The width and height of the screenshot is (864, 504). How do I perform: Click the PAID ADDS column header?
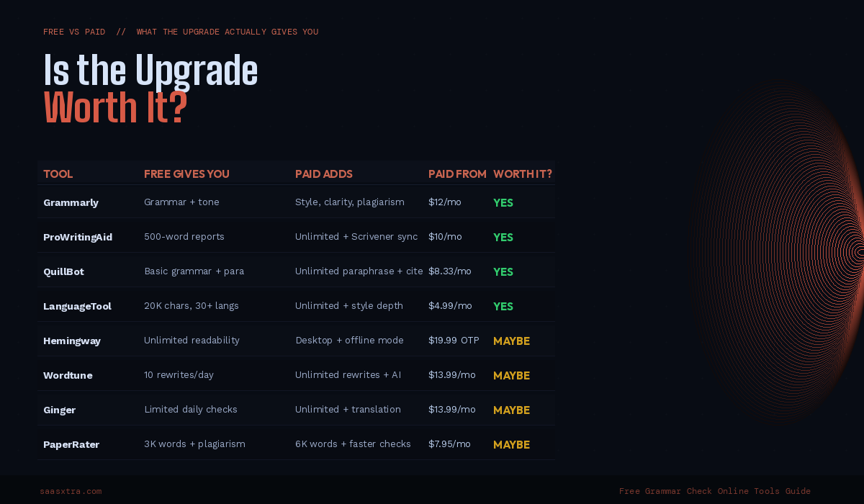[324, 174]
